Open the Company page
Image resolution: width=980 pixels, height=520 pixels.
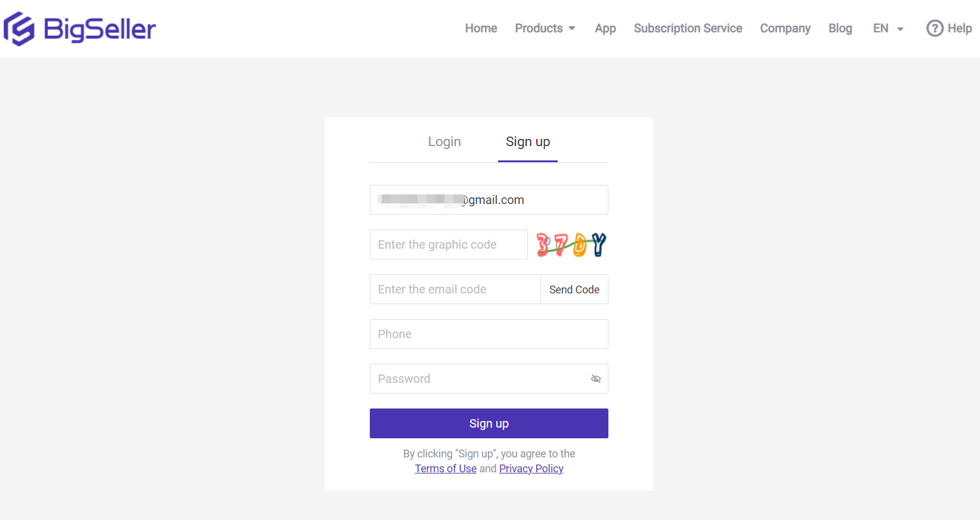point(785,28)
